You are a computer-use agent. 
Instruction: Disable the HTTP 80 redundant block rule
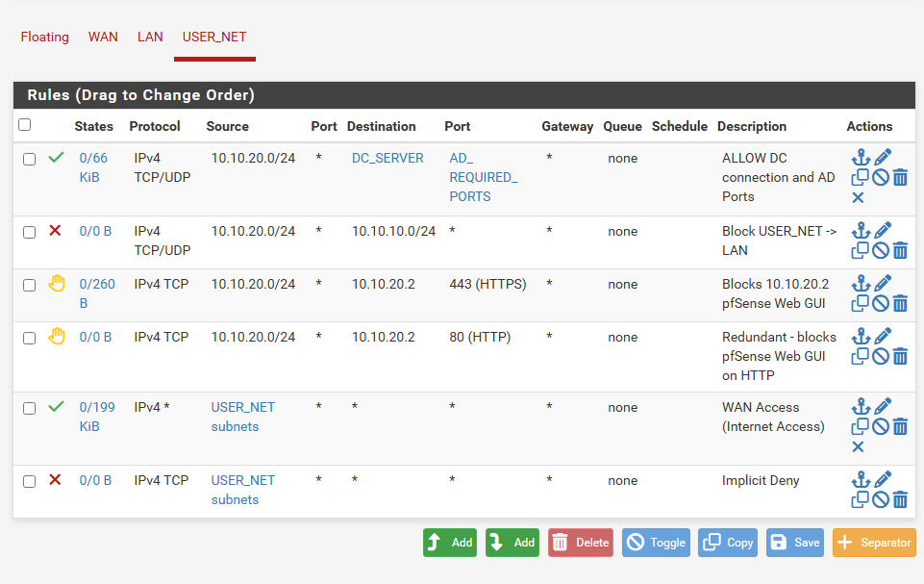[x=881, y=357]
